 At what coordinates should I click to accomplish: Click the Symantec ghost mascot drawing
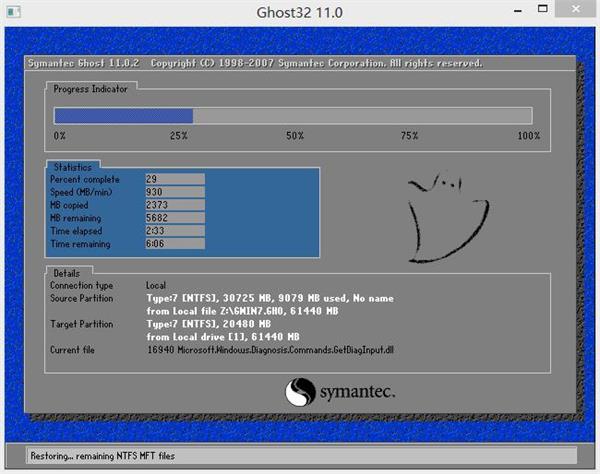[448, 218]
